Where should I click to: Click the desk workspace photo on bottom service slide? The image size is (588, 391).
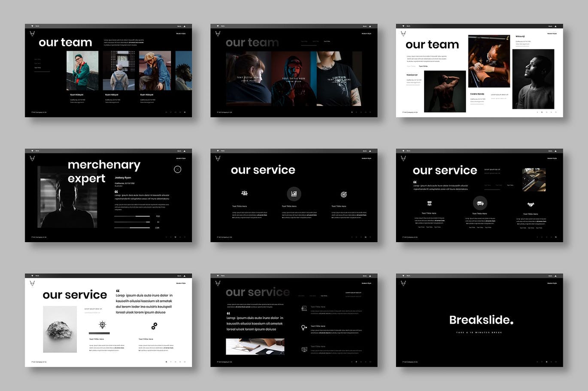tap(255, 346)
